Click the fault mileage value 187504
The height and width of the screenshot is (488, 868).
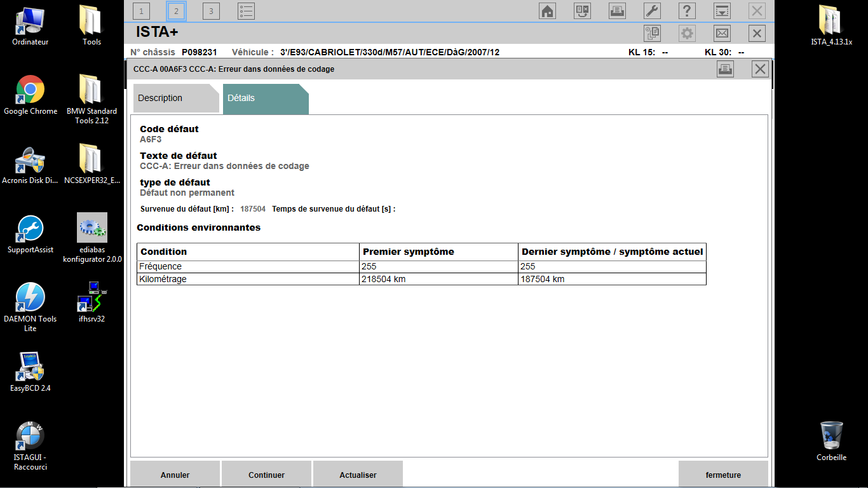pyautogui.click(x=253, y=209)
